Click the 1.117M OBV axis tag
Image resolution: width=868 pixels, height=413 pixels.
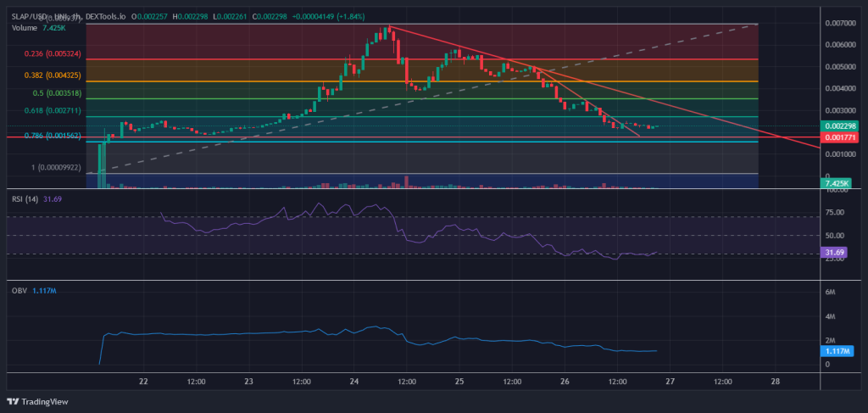[x=837, y=351]
